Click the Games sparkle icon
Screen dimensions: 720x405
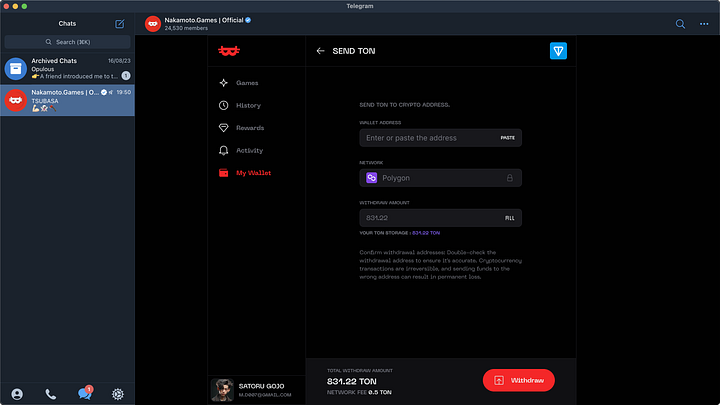224,83
